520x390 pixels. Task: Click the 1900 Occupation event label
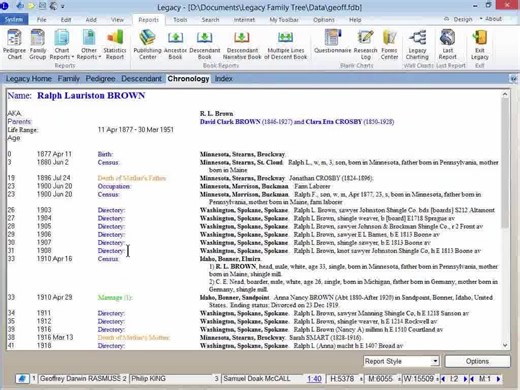(114, 186)
